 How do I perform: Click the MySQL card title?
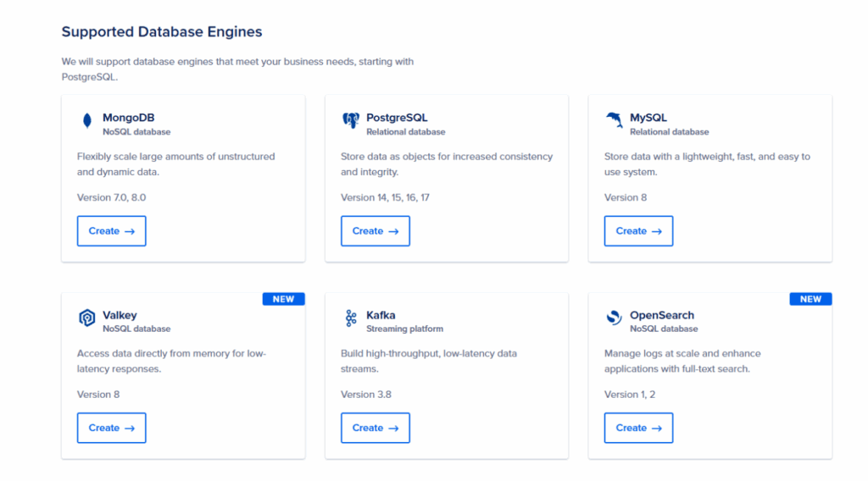pyautogui.click(x=648, y=118)
